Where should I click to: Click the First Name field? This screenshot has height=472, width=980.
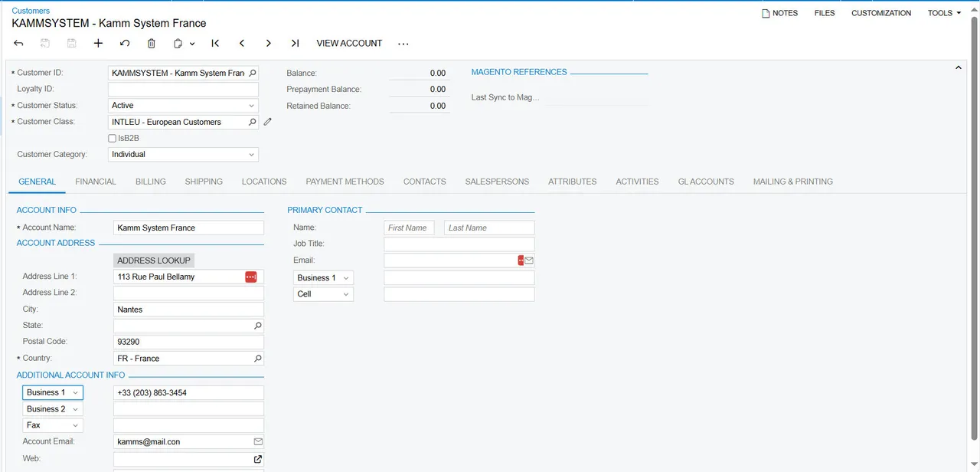click(409, 228)
